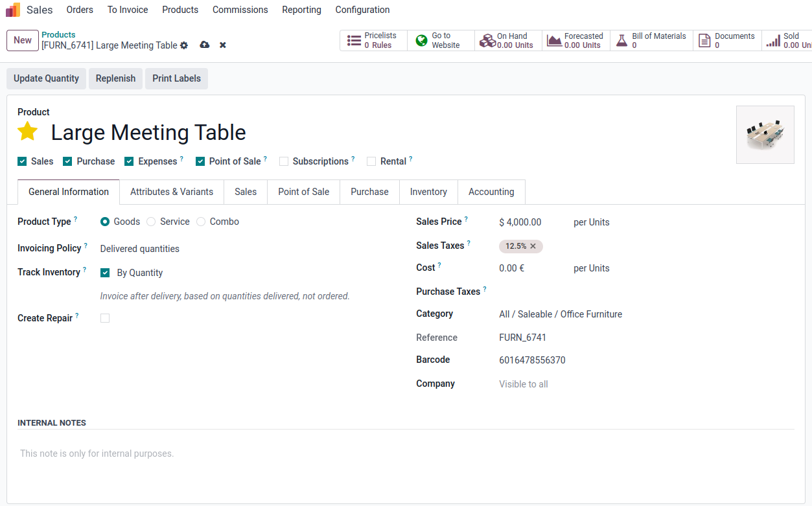This screenshot has width=812, height=506.
Task: Open the Reporting menu
Action: pyautogui.click(x=301, y=10)
